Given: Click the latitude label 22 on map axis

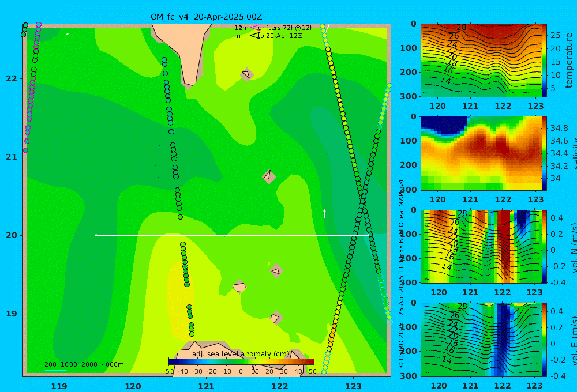Looking at the screenshot, I should point(12,78).
